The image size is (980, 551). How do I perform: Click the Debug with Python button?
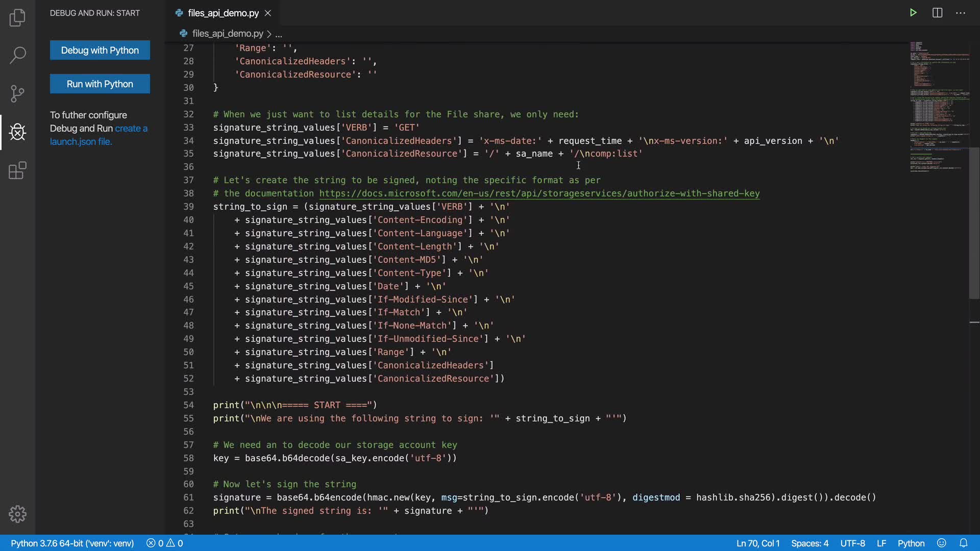click(100, 50)
